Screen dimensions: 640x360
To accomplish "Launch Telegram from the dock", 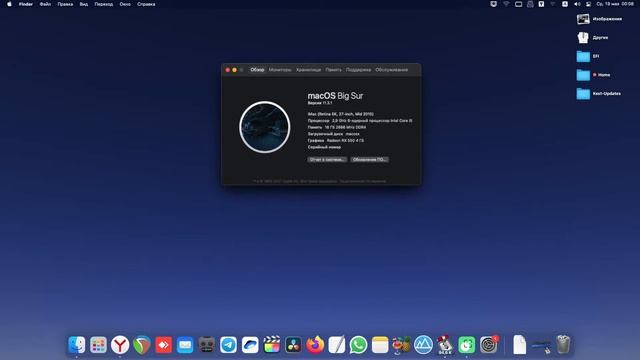I will click(228, 345).
